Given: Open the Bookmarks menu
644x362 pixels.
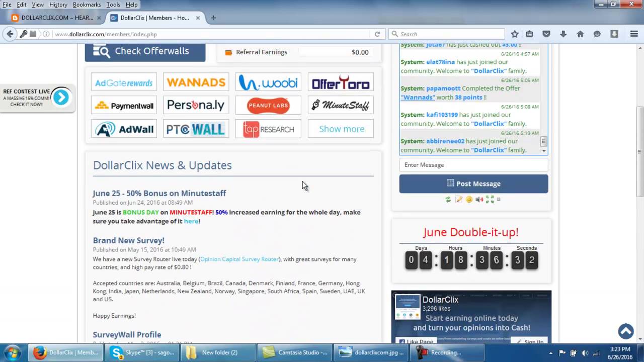Looking at the screenshot, I should [x=87, y=5].
